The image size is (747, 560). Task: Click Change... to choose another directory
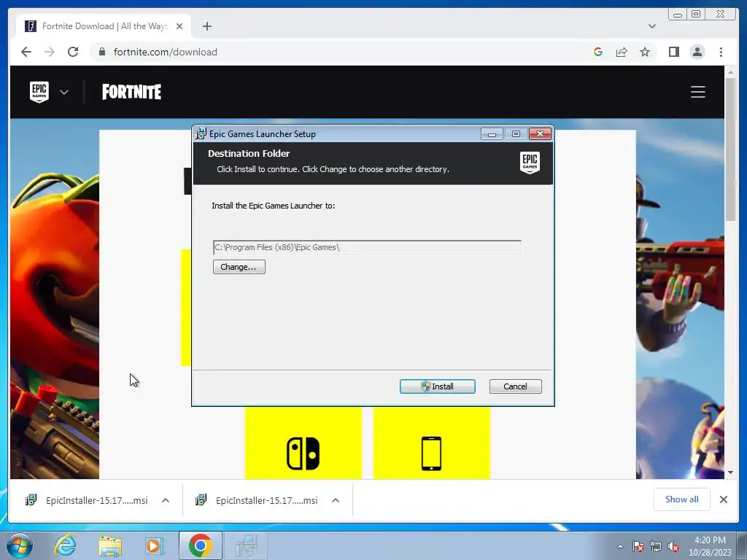click(239, 267)
